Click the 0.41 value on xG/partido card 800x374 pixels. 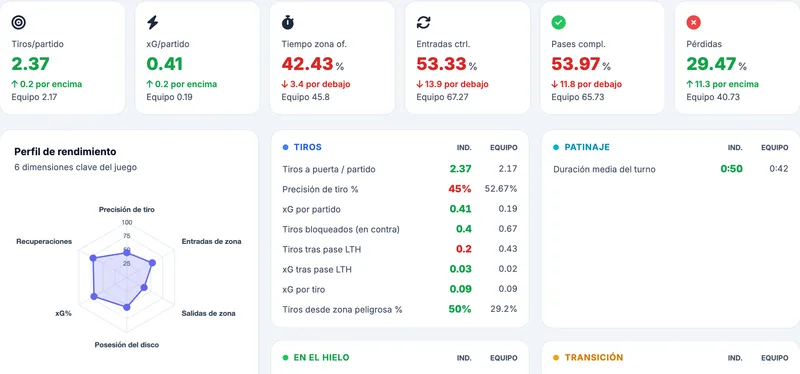click(x=165, y=64)
